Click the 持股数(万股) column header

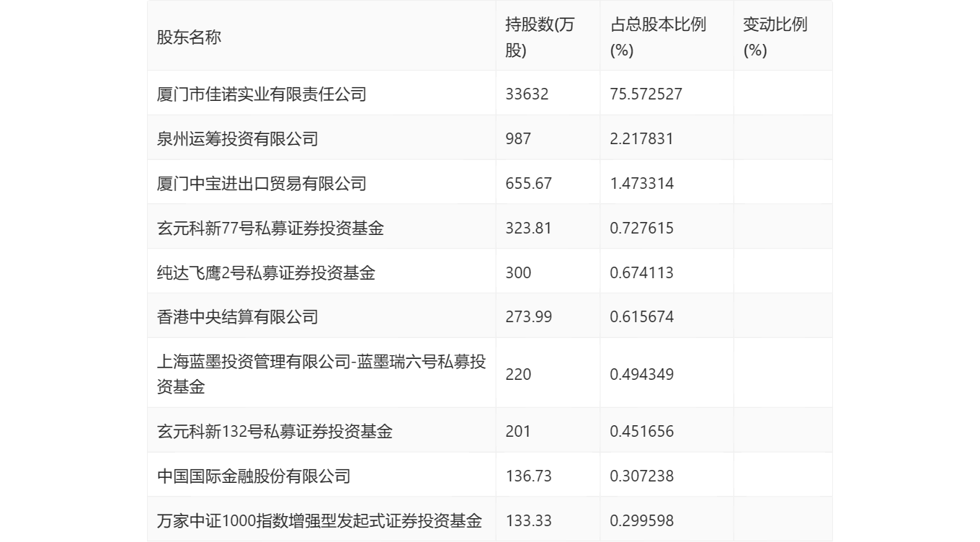point(540,37)
